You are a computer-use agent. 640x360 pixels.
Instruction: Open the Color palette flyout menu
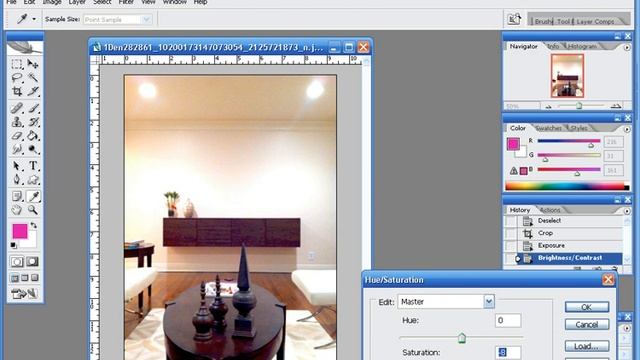tap(627, 129)
